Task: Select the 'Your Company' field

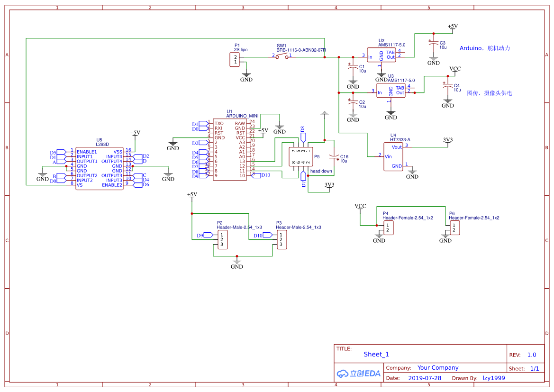Action: coord(438,368)
